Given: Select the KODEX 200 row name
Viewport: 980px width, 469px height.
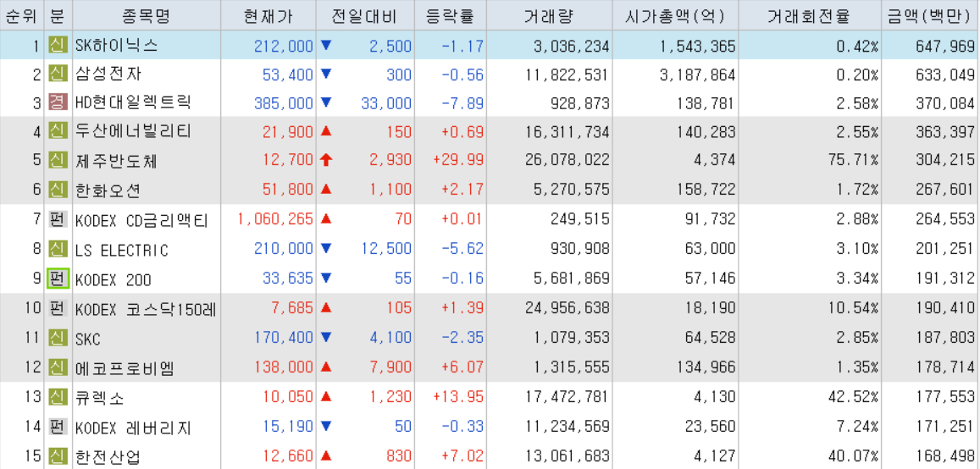Looking at the screenshot, I should click(114, 279).
